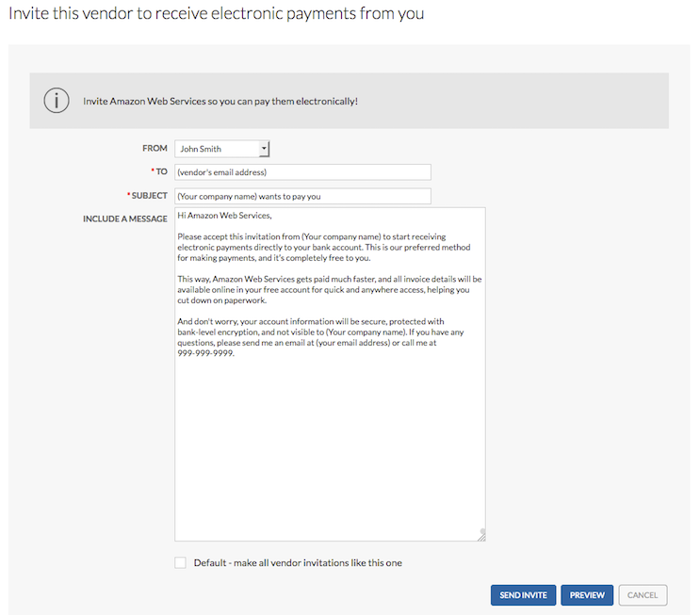The width and height of the screenshot is (700, 615).
Task: Click the "Invite Amazon Web Services" banner text
Action: [220, 102]
